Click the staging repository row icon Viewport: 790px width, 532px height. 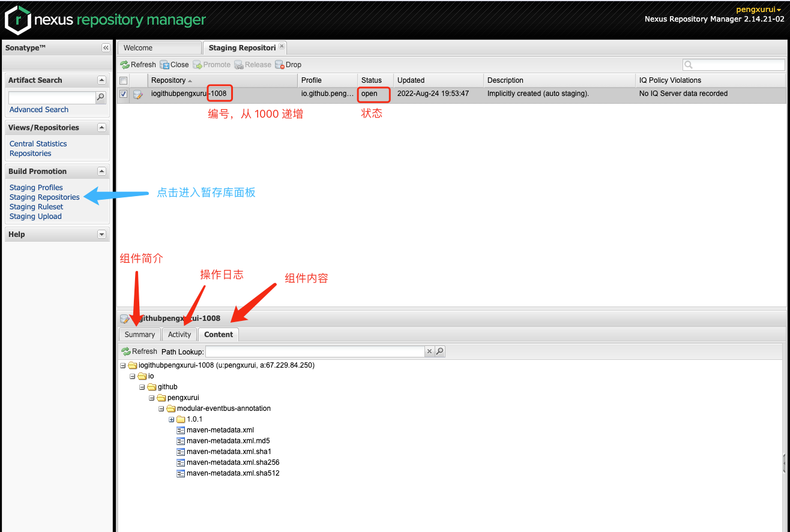(x=138, y=94)
